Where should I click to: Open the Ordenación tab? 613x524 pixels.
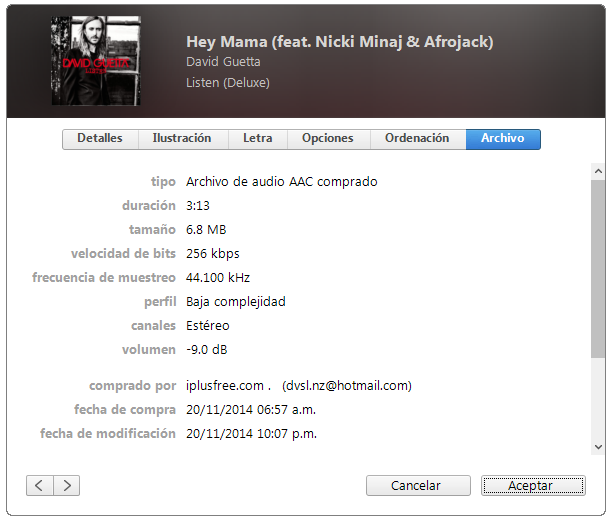417,139
